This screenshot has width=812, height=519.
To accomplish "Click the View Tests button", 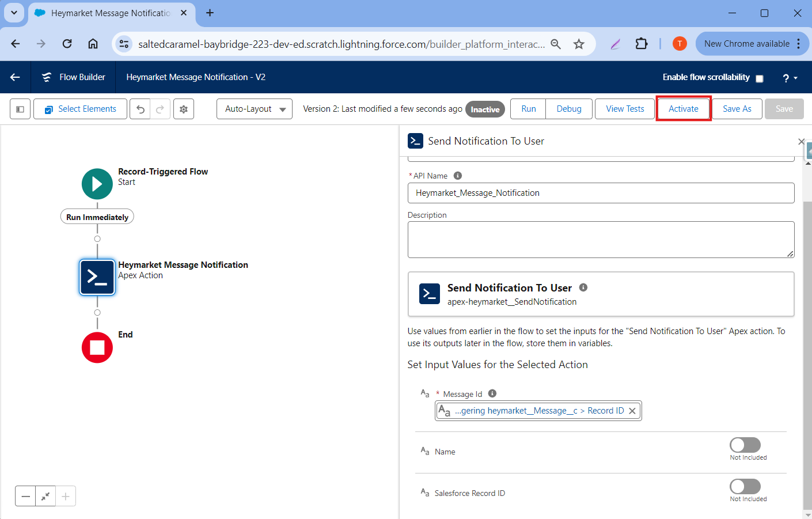I will coord(625,109).
